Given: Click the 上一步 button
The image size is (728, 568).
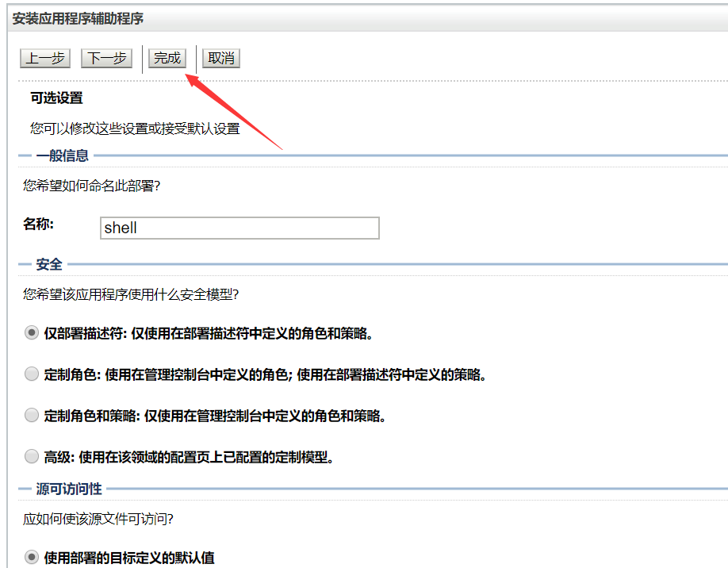Looking at the screenshot, I should [x=44, y=58].
